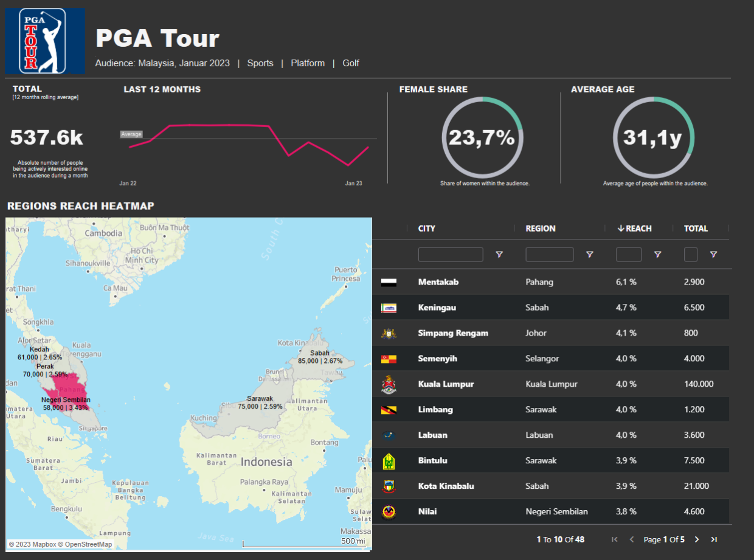754x560 pixels.
Task: Click the 140.000 total value
Action: (x=699, y=384)
